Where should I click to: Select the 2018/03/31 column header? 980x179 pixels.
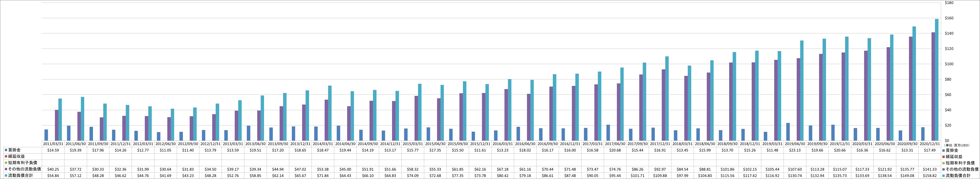682,144
